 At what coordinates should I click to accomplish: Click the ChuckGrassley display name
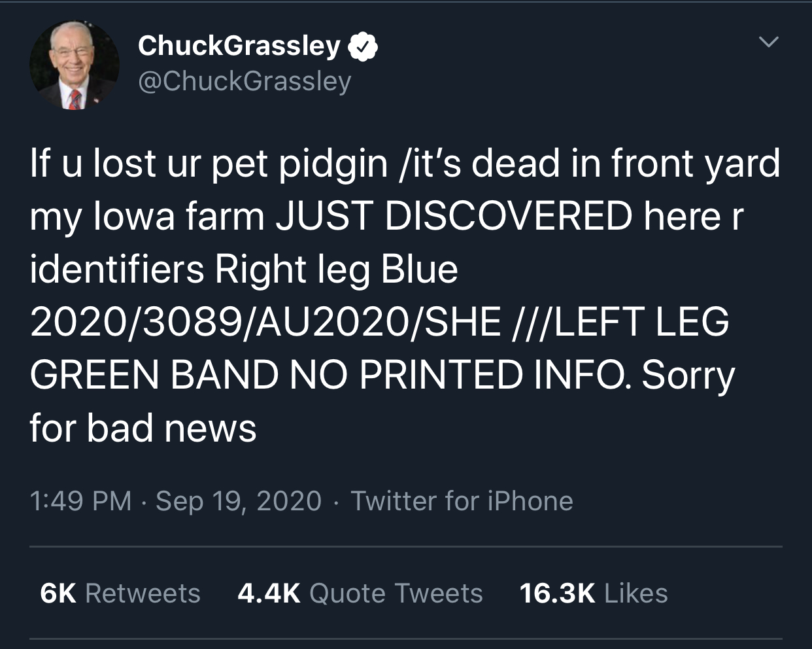(239, 46)
